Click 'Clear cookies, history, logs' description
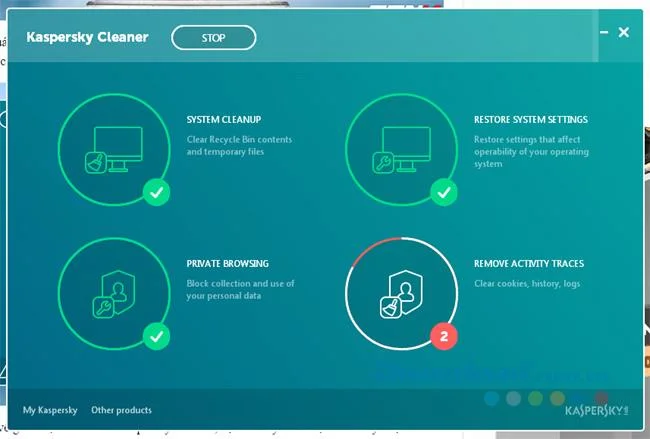 (527, 284)
